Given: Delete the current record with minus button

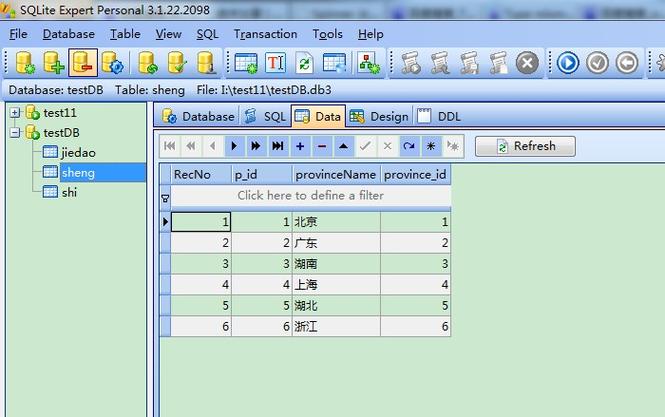Looking at the screenshot, I should click(x=322, y=146).
